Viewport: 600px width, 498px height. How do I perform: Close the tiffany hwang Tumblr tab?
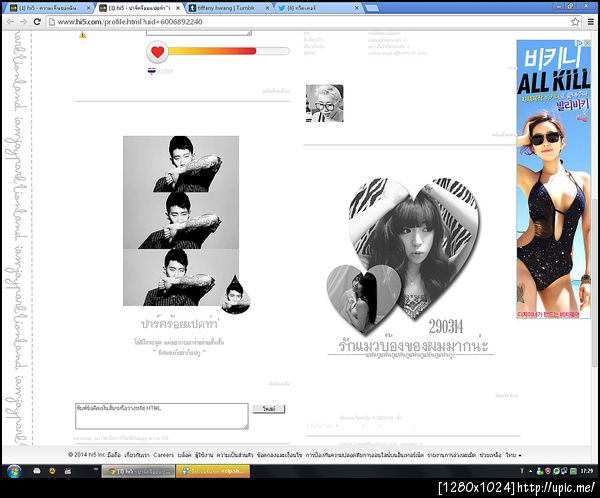pyautogui.click(x=267, y=8)
